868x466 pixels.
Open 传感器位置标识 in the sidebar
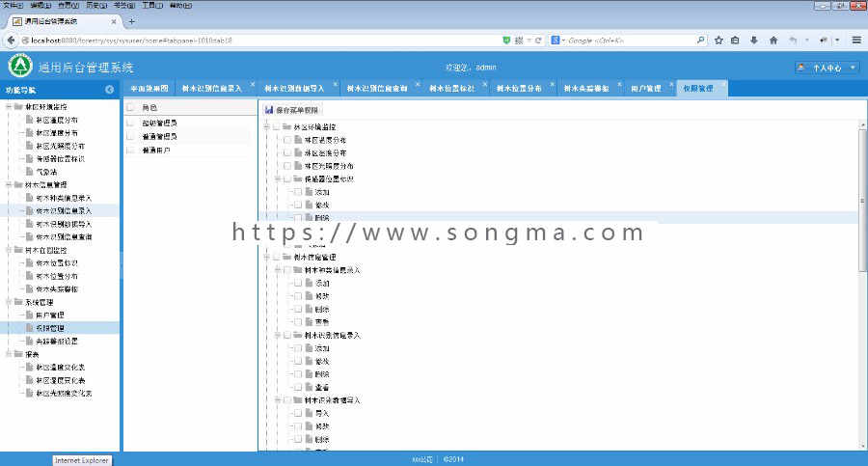coord(61,159)
